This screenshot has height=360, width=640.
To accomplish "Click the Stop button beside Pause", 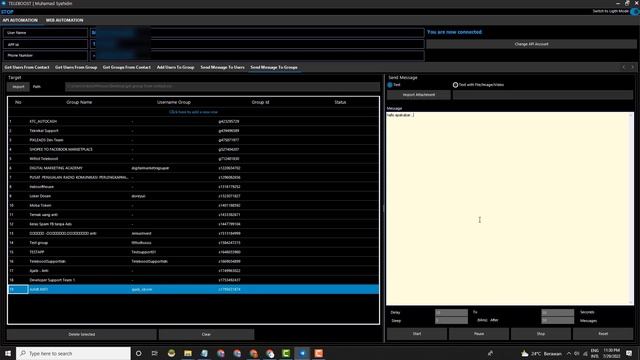I will [541, 334].
